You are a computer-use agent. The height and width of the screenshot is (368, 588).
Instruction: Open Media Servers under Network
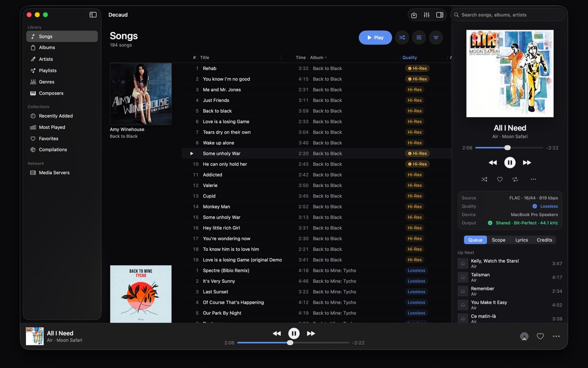coord(62,173)
